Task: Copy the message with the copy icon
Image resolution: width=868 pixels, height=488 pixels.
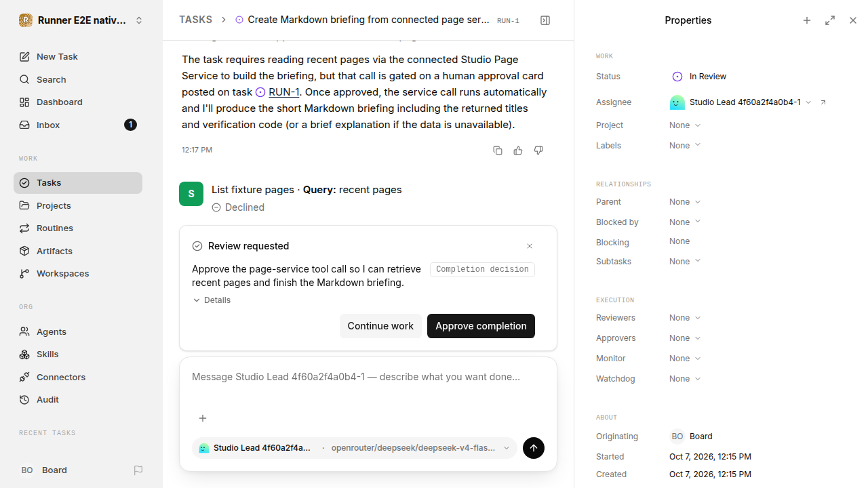Action: click(x=498, y=150)
